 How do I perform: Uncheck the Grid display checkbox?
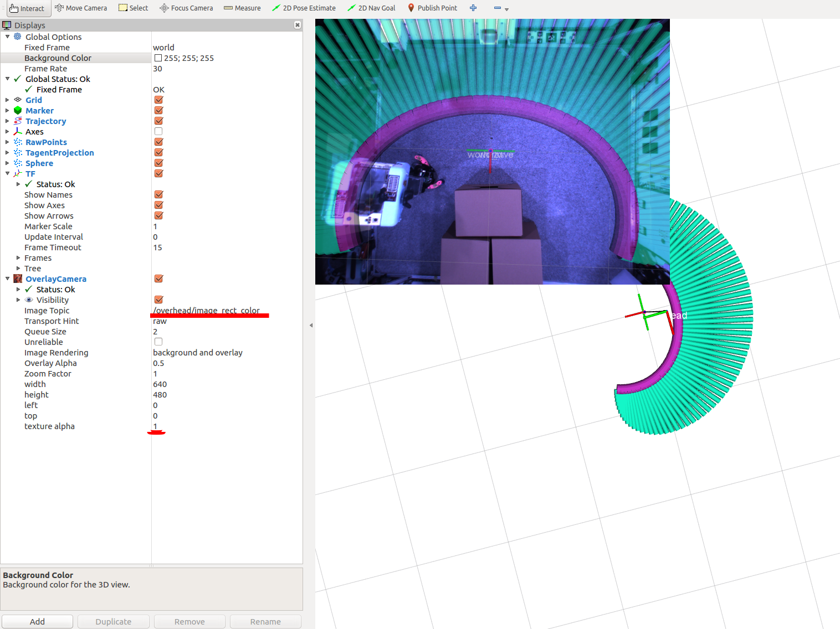(158, 100)
